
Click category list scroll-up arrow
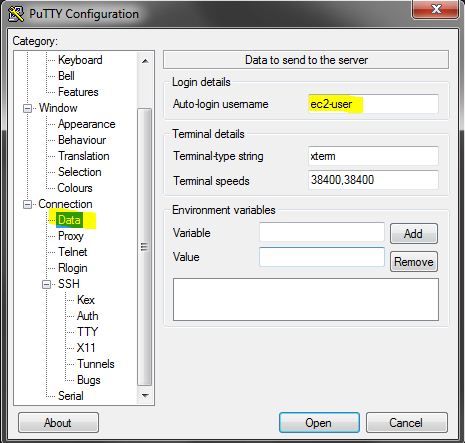[145, 61]
